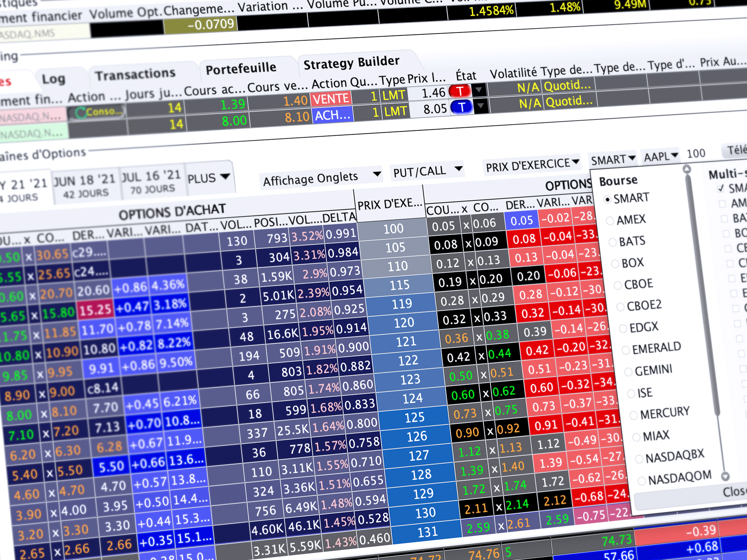
Task: Click the État column header
Action: 466,76
